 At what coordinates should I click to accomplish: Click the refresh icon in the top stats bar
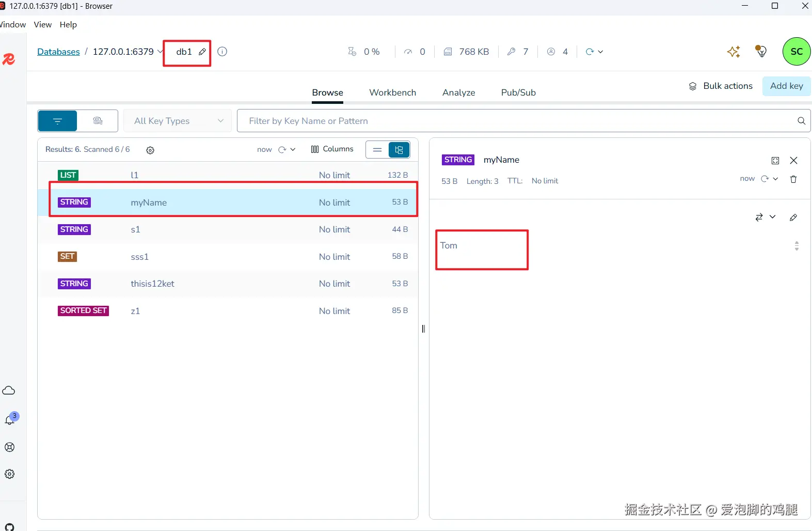590,52
